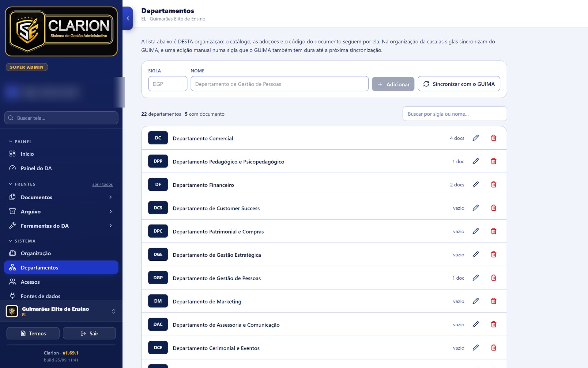Viewport: 588px width, 368px height.
Task: Open Painel do DA
Action: click(x=61, y=168)
